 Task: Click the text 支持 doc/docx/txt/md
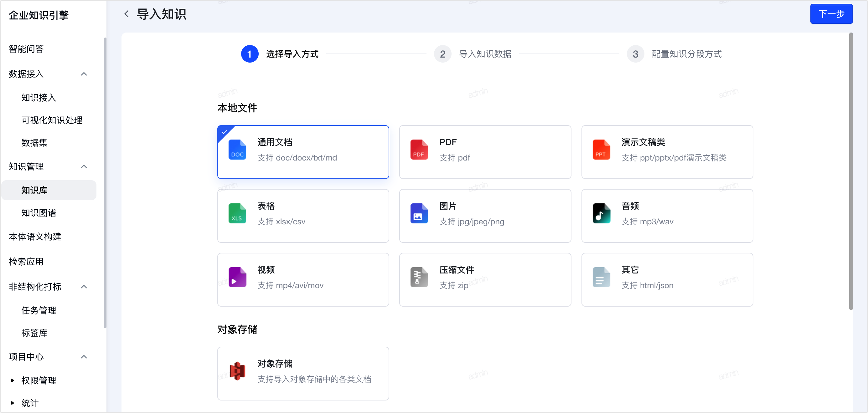point(297,157)
